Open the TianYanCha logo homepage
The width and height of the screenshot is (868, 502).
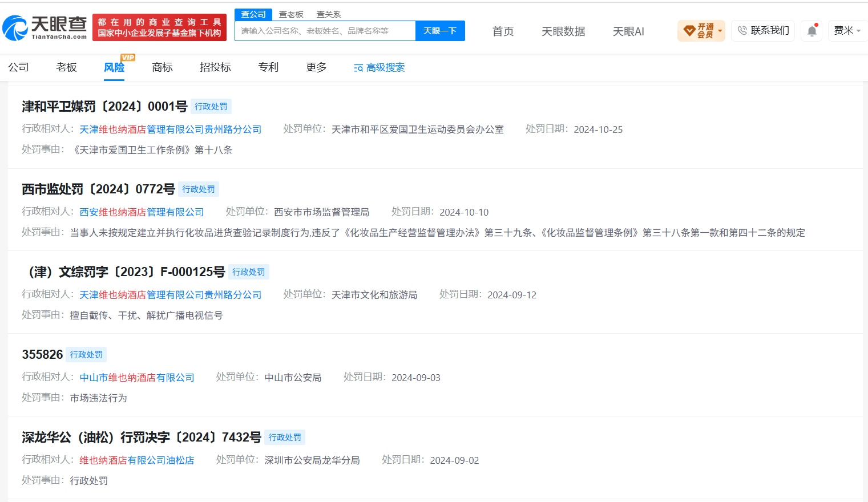45,27
